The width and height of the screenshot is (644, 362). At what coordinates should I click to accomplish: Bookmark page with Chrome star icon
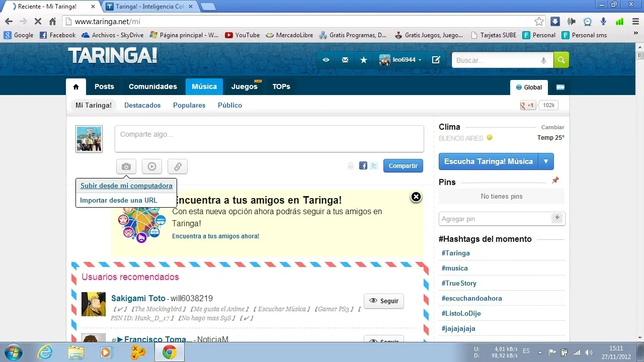click(x=539, y=22)
